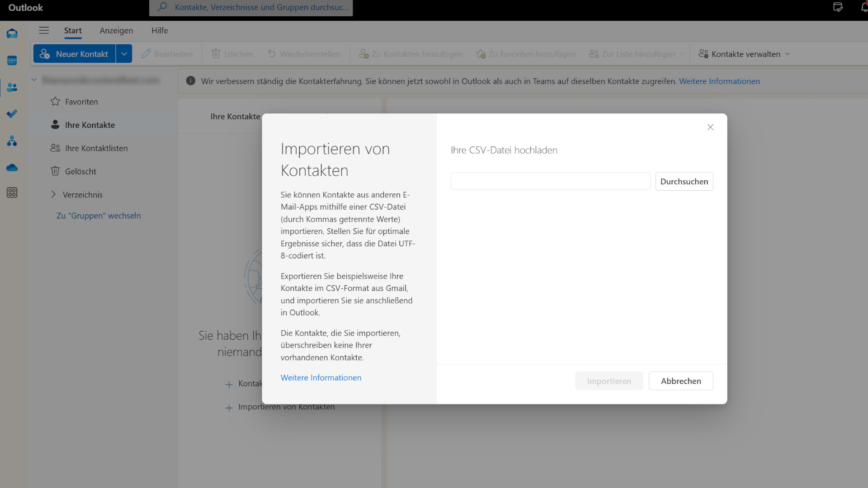Select Gelöscht folder
Viewport: 868px width, 488px height.
[x=102, y=171]
